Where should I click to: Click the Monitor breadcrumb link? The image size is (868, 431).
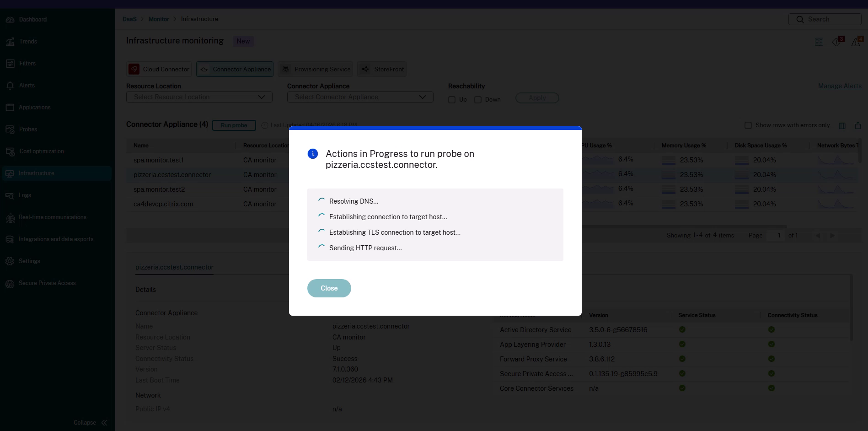(x=159, y=19)
